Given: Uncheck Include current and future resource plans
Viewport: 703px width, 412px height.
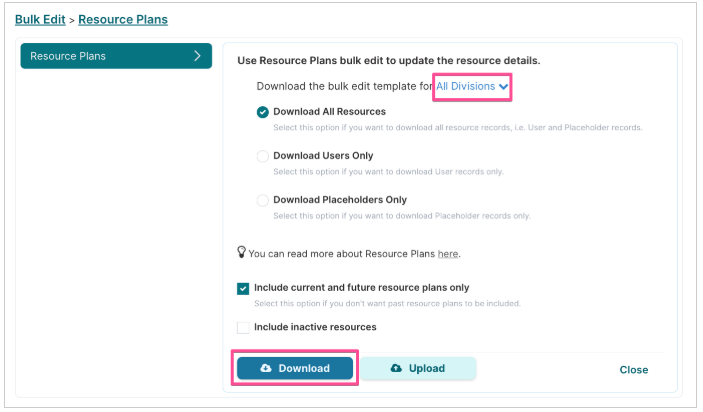Looking at the screenshot, I should point(243,289).
